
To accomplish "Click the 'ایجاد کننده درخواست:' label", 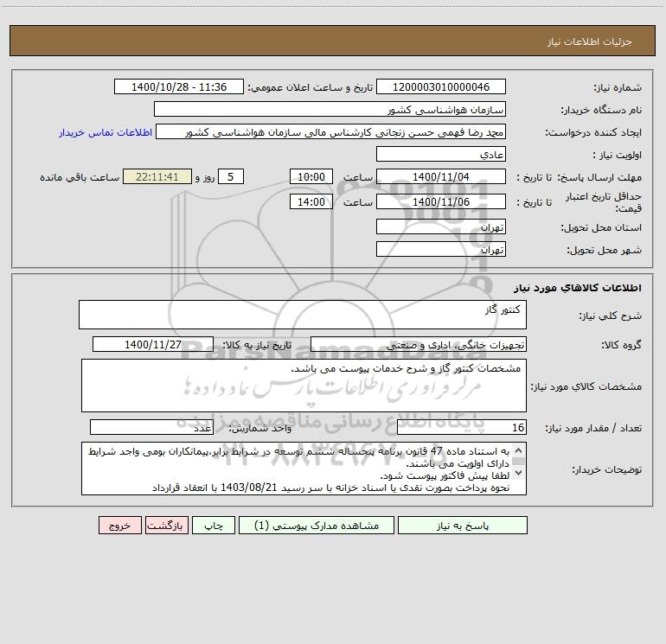I will [x=593, y=133].
